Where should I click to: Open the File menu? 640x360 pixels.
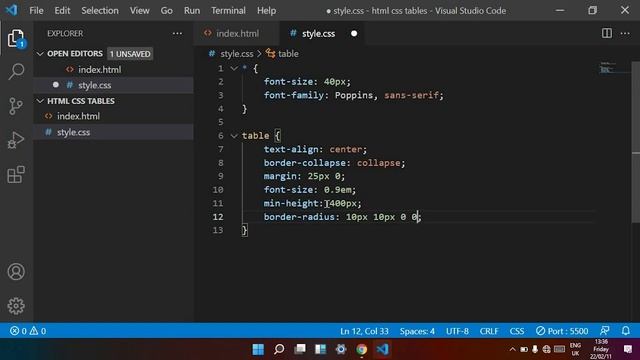pos(36,11)
